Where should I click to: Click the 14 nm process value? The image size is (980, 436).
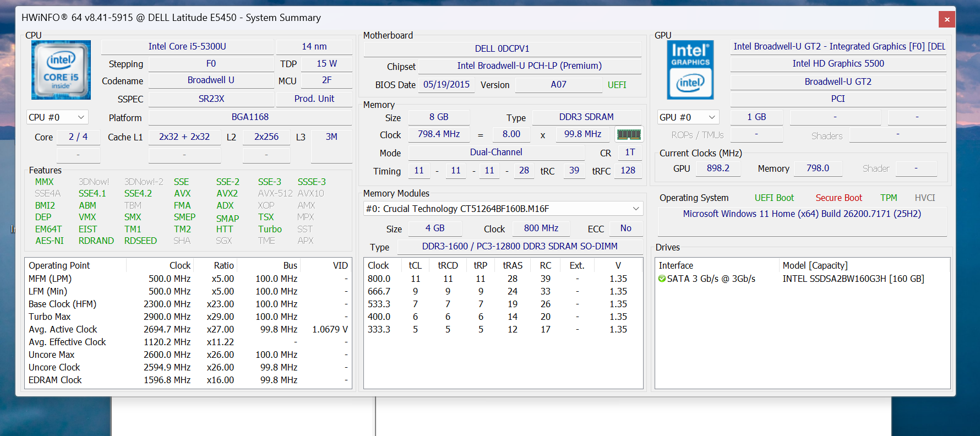pyautogui.click(x=314, y=47)
